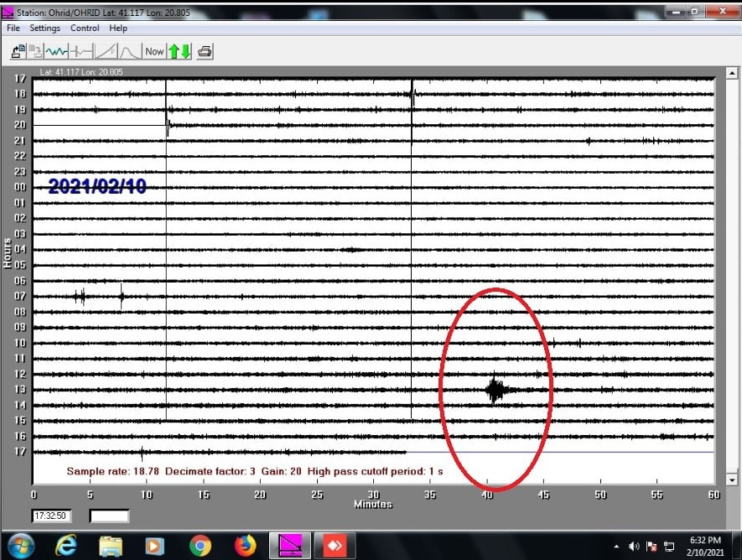
Task: Open the File menu
Action: (13, 28)
